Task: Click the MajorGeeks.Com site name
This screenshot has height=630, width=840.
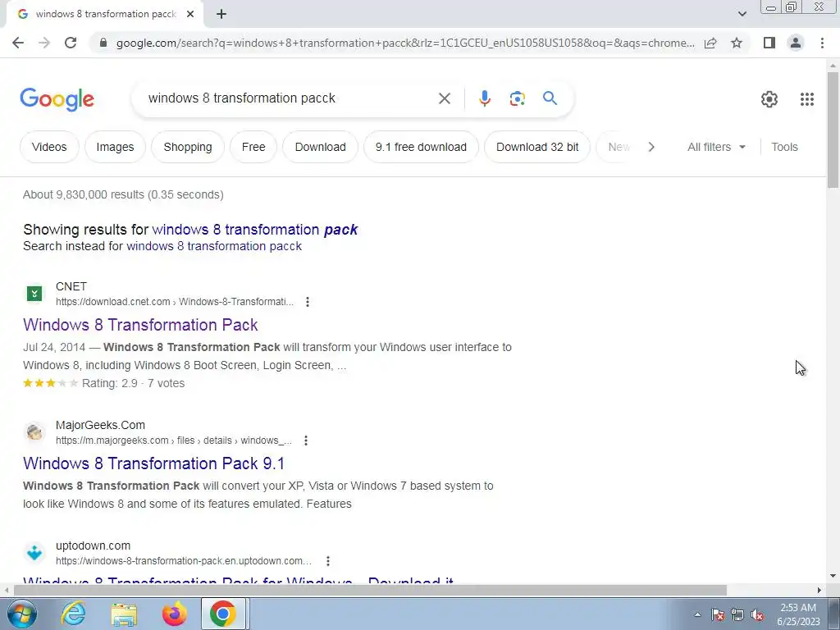Action: click(x=100, y=425)
